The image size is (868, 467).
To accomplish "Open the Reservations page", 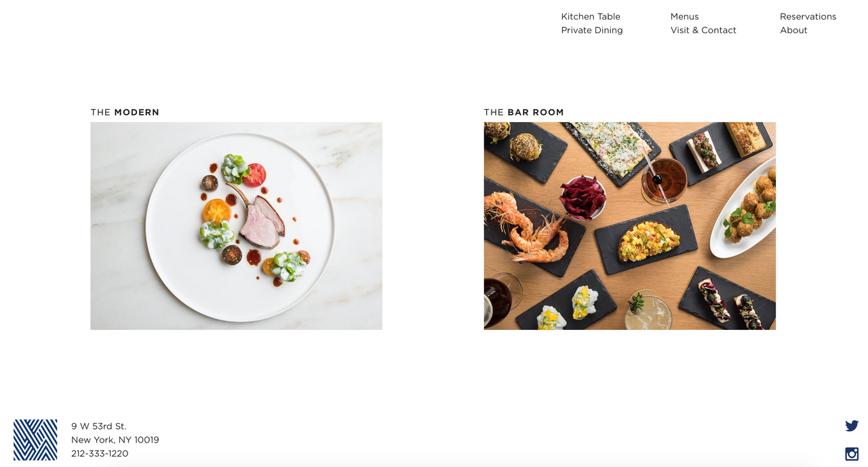I will (808, 16).
